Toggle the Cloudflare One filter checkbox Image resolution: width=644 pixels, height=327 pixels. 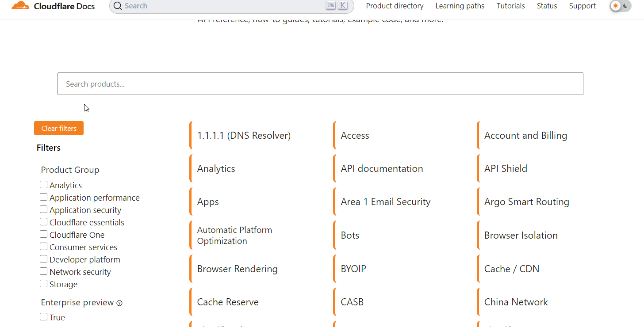[43, 234]
